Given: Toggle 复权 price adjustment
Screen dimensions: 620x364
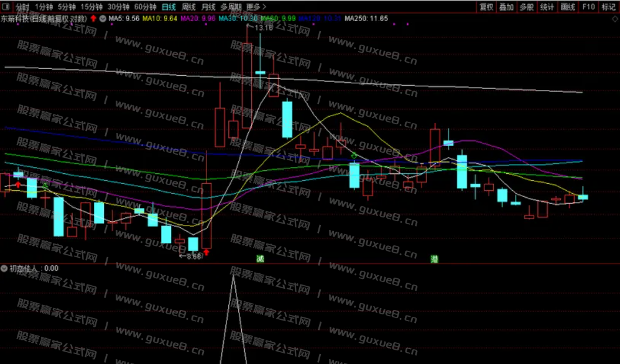Looking at the screenshot, I should click(x=486, y=7).
